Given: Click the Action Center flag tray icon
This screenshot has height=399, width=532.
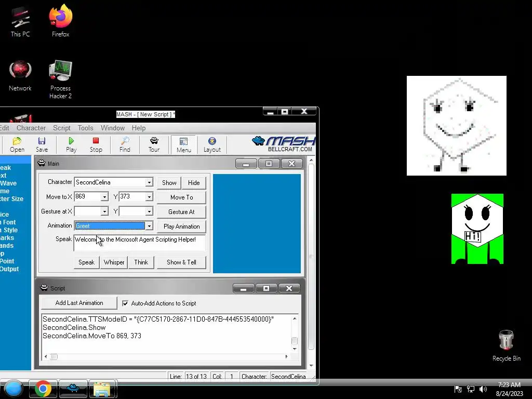Looking at the screenshot, I should (458, 389).
